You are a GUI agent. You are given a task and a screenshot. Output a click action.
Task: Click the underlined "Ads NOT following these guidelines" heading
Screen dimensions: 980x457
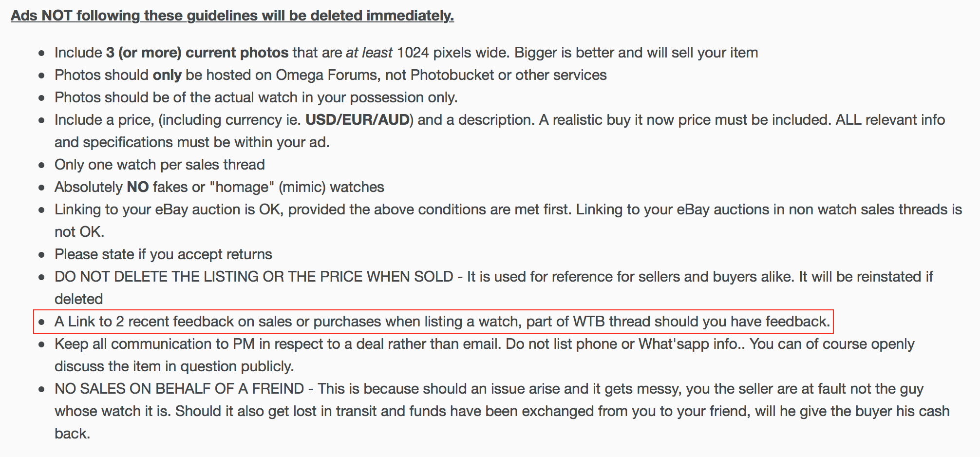[x=232, y=16]
